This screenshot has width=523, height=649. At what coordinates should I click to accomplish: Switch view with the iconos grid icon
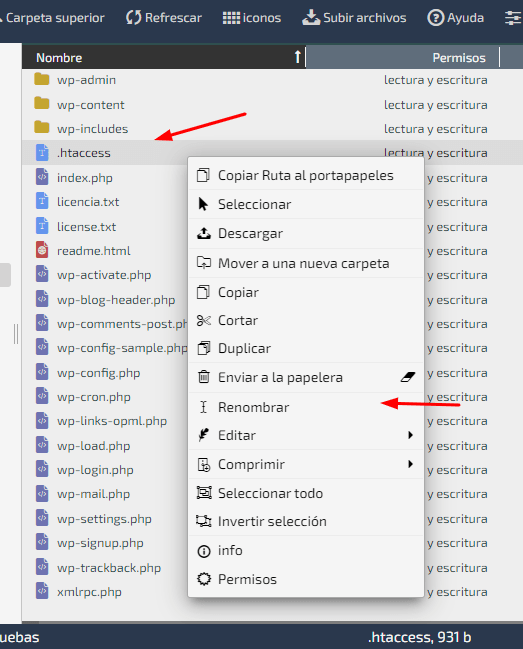(x=231, y=18)
